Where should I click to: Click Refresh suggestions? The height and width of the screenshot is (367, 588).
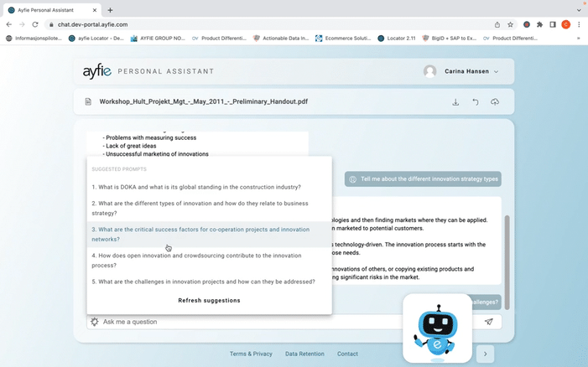[209, 300]
